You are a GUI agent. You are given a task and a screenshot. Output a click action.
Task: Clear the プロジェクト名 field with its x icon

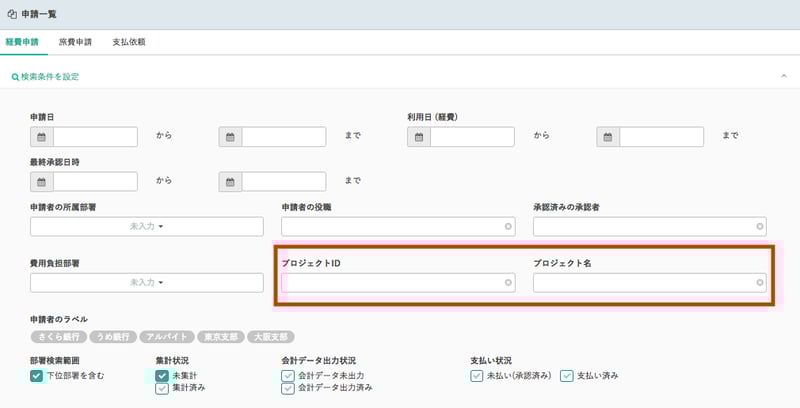pyautogui.click(x=760, y=283)
